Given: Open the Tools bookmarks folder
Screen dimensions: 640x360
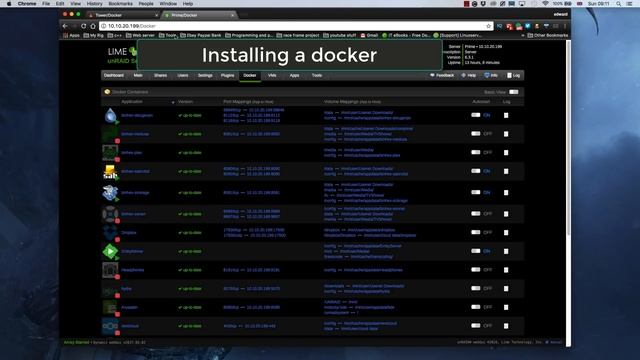Looking at the screenshot, I should 167,36.
